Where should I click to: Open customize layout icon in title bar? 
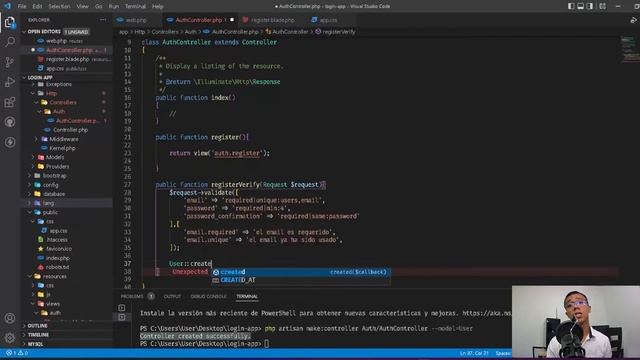click(602, 6)
